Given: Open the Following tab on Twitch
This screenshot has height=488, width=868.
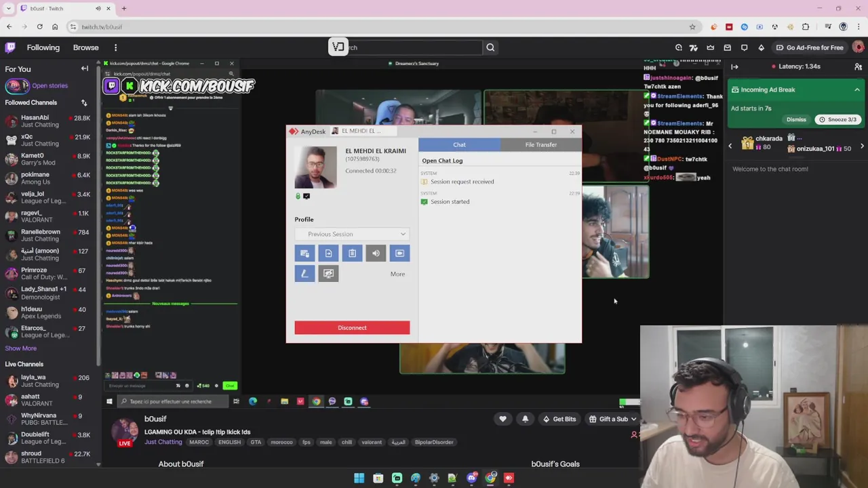Looking at the screenshot, I should coord(43,47).
